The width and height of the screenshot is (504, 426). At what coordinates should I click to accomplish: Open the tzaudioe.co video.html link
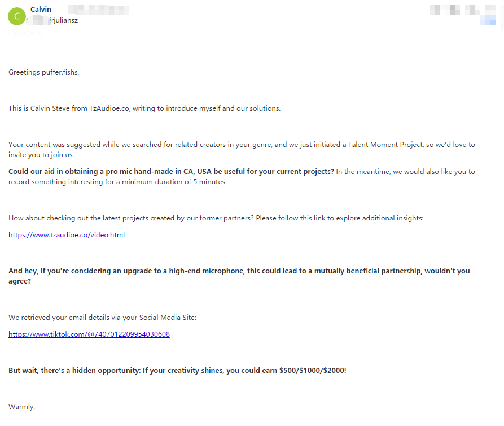coord(67,235)
